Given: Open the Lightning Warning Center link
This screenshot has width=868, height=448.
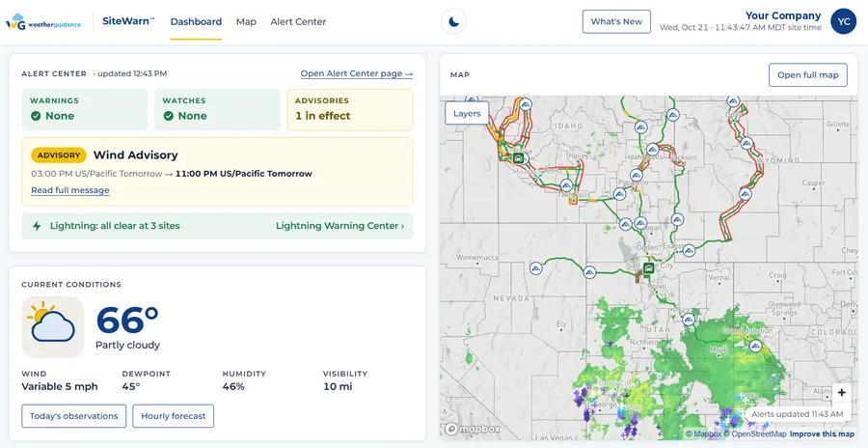Looking at the screenshot, I should pyautogui.click(x=339, y=226).
